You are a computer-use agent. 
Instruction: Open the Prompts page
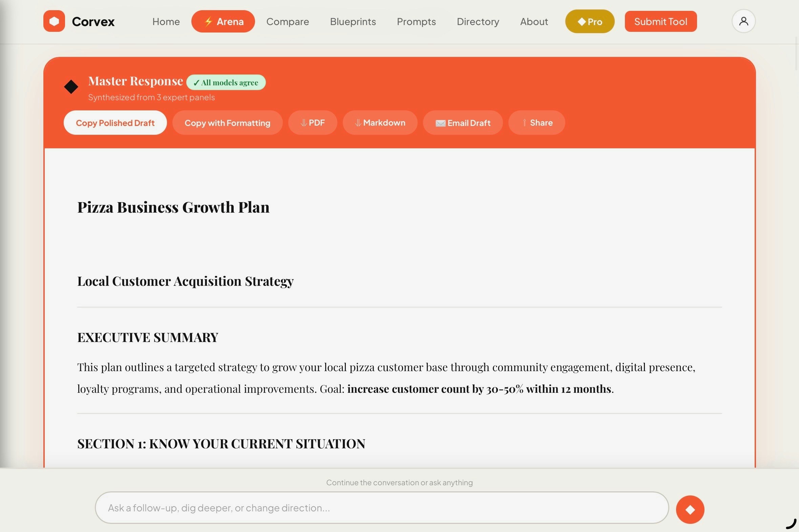coord(416,21)
